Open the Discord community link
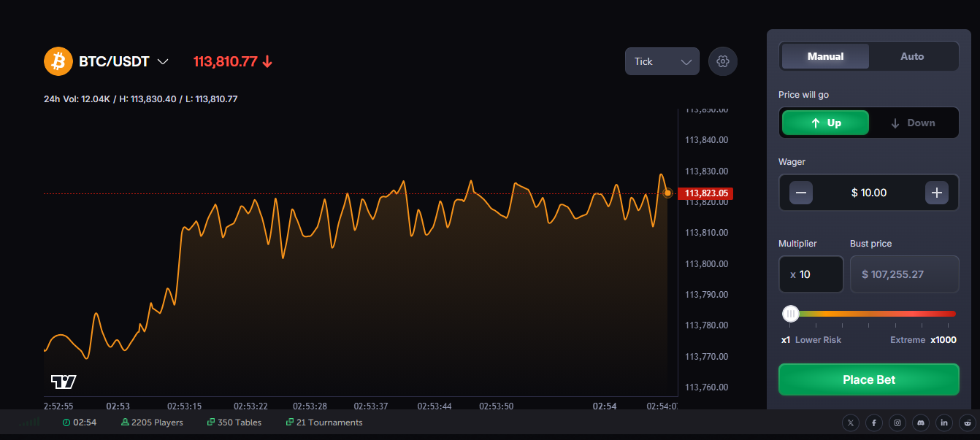The image size is (980, 440). (x=920, y=422)
